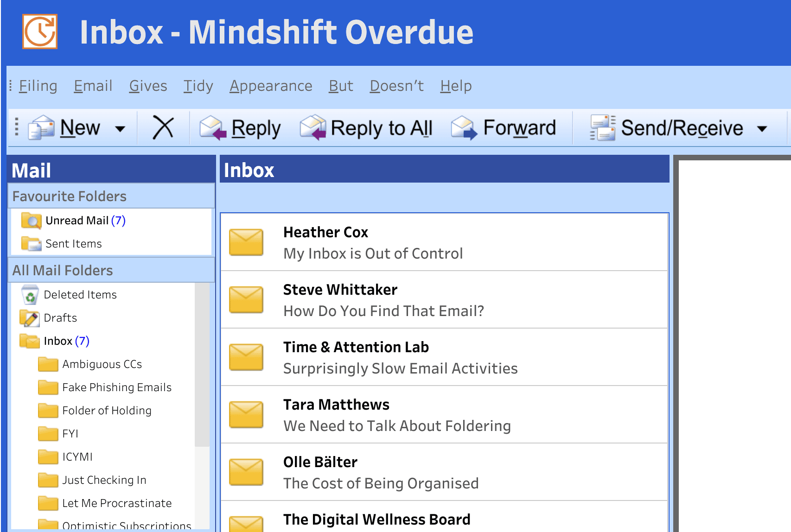Image resolution: width=791 pixels, height=532 pixels.
Task: Click the clock logo in the title bar
Action: point(39,32)
